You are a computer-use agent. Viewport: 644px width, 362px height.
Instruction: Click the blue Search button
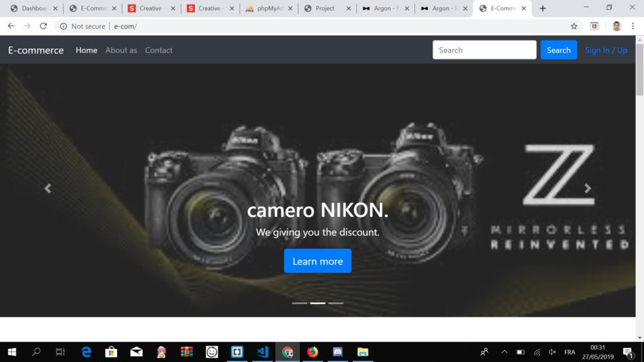(558, 50)
